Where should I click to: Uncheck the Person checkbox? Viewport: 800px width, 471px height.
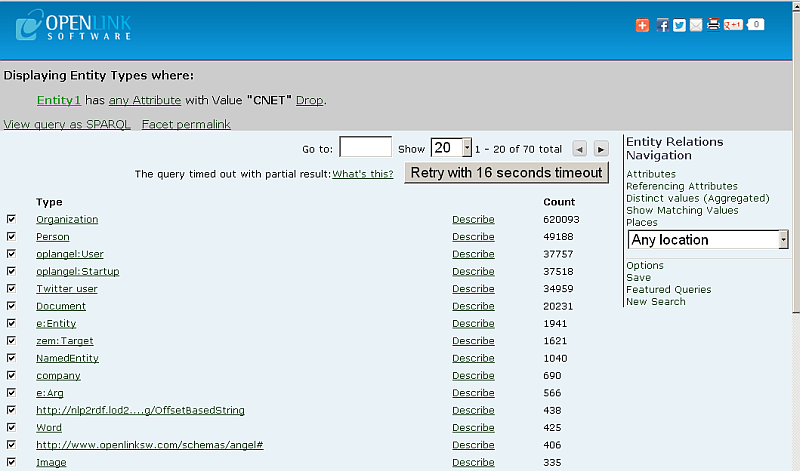11,236
